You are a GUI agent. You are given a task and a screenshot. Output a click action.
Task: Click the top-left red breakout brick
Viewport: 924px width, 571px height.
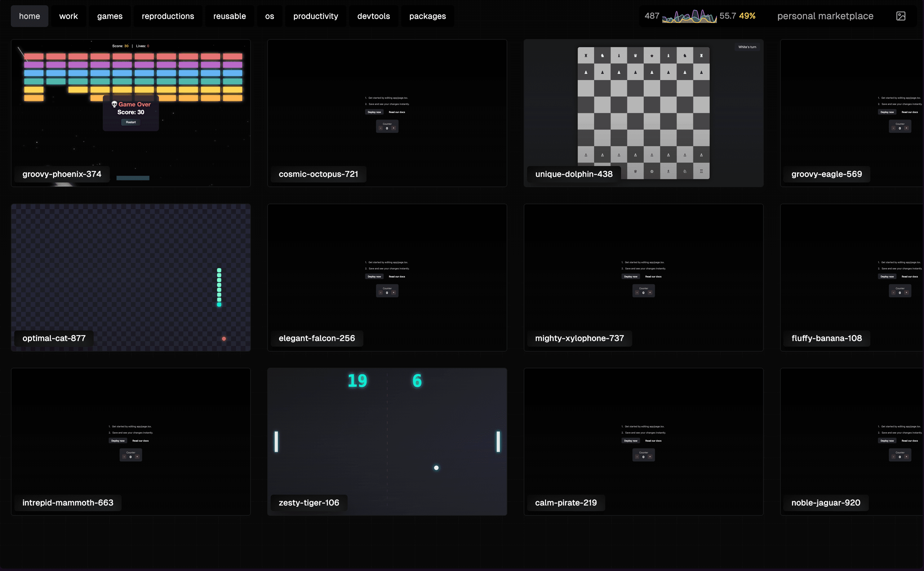tap(33, 56)
